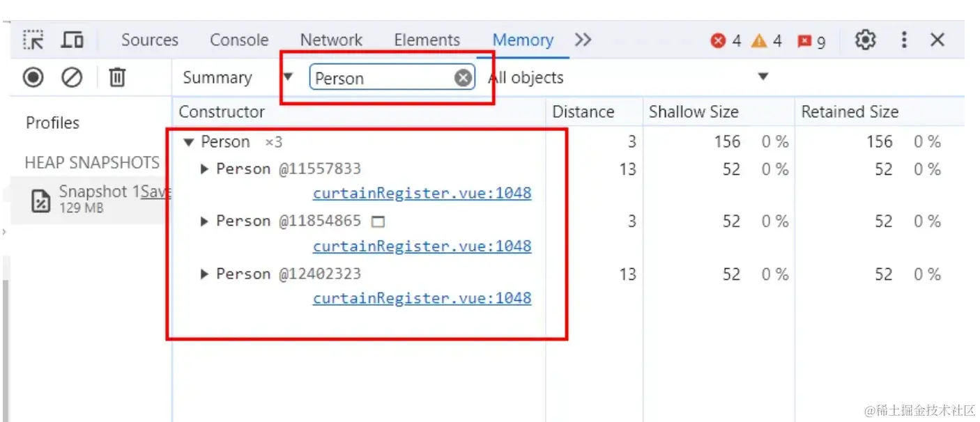Open the All objects filter dropdown

tap(627, 77)
